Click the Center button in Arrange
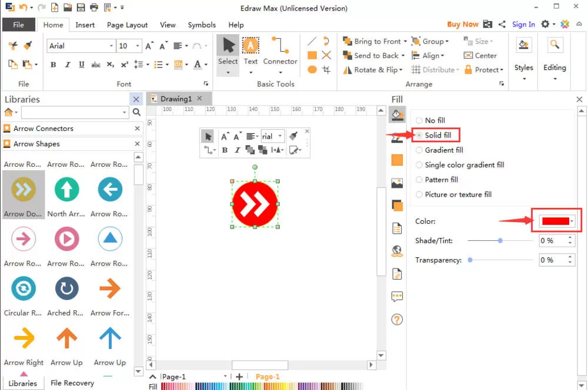The width and height of the screenshot is (588, 390). (x=480, y=55)
